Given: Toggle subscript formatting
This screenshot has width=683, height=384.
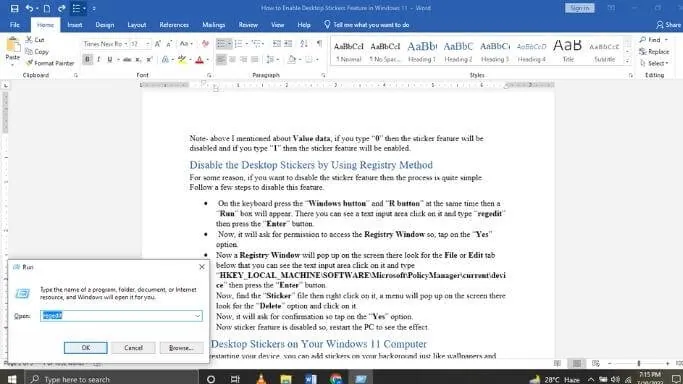Looking at the screenshot, I should coord(138,59).
